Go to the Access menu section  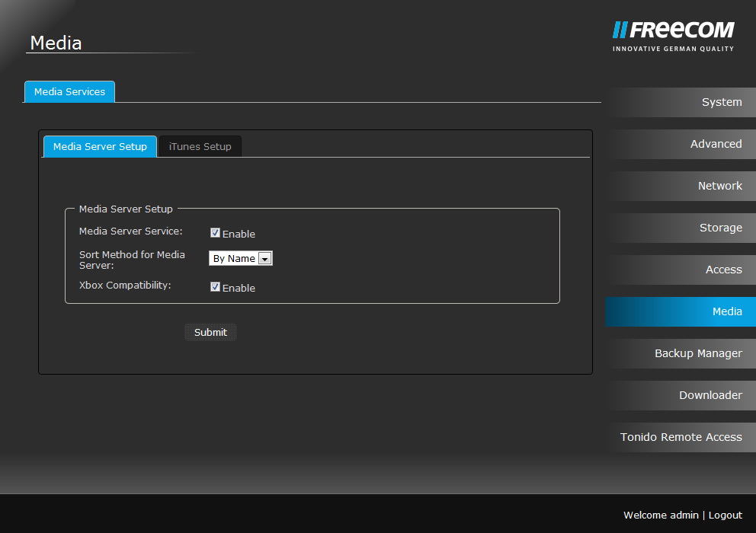[681, 270]
